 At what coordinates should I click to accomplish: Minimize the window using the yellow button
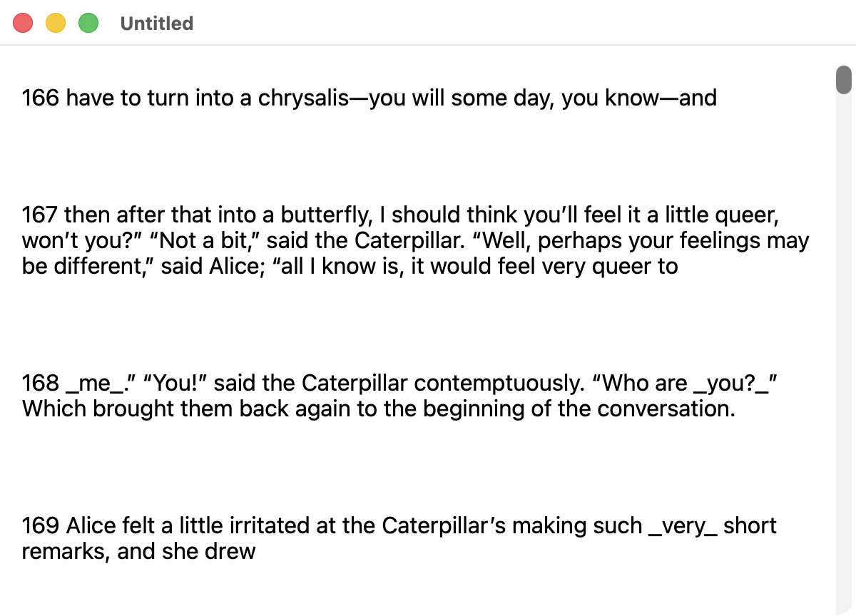(x=56, y=24)
